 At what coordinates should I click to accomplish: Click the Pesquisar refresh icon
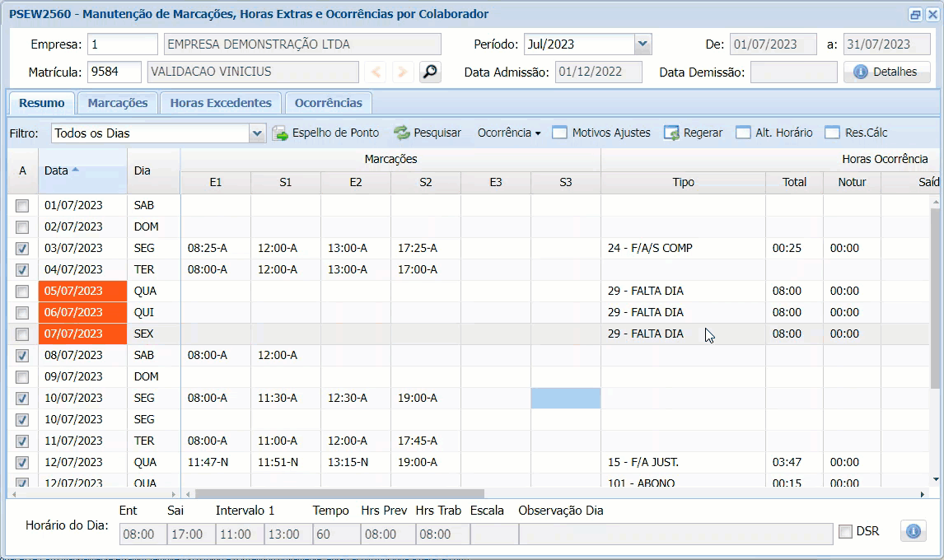click(401, 133)
